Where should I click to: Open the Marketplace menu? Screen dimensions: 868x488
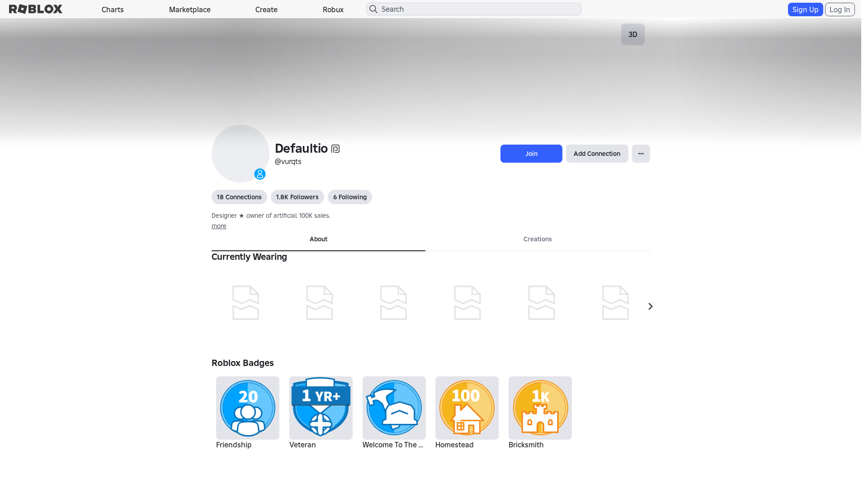point(190,9)
